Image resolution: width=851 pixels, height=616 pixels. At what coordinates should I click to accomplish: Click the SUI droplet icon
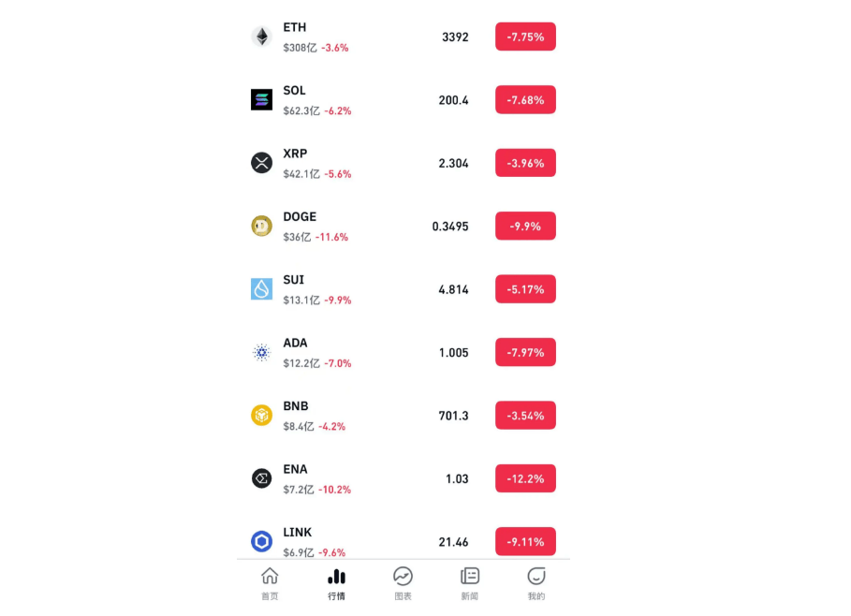click(261, 289)
